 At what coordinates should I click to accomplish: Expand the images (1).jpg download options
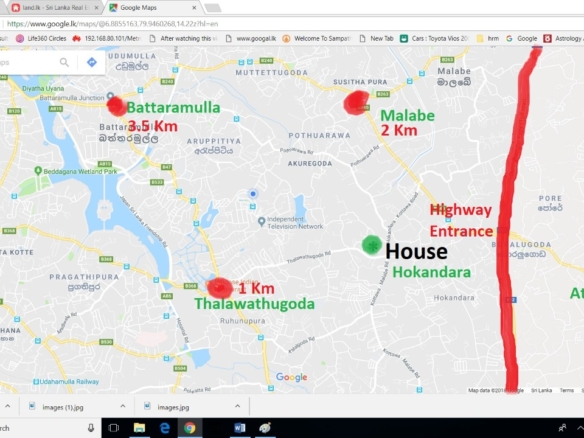pos(123,406)
